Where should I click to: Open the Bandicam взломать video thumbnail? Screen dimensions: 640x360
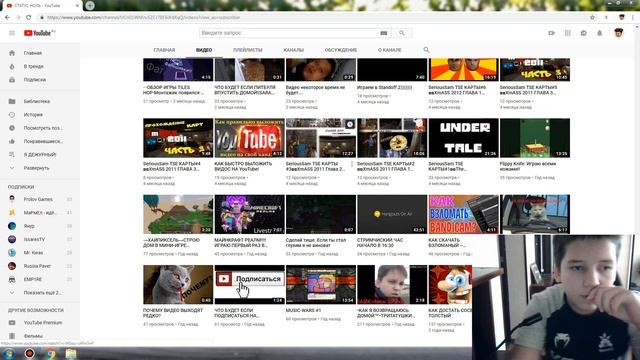click(x=463, y=214)
